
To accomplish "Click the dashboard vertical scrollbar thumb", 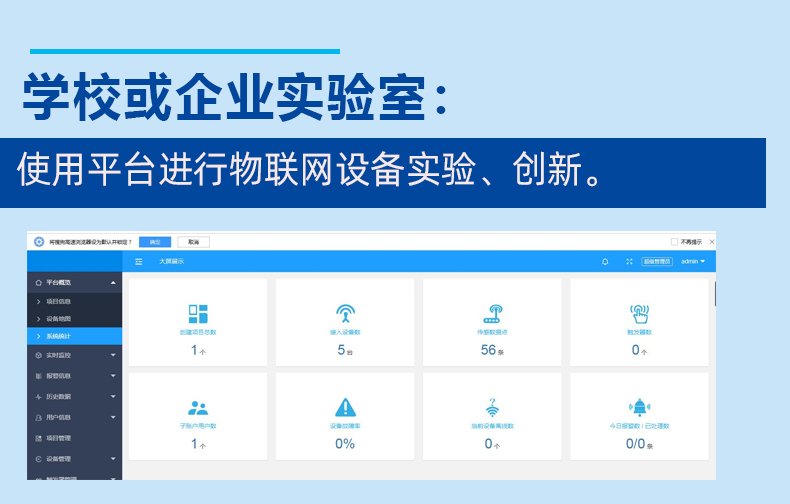I will pos(715,294).
